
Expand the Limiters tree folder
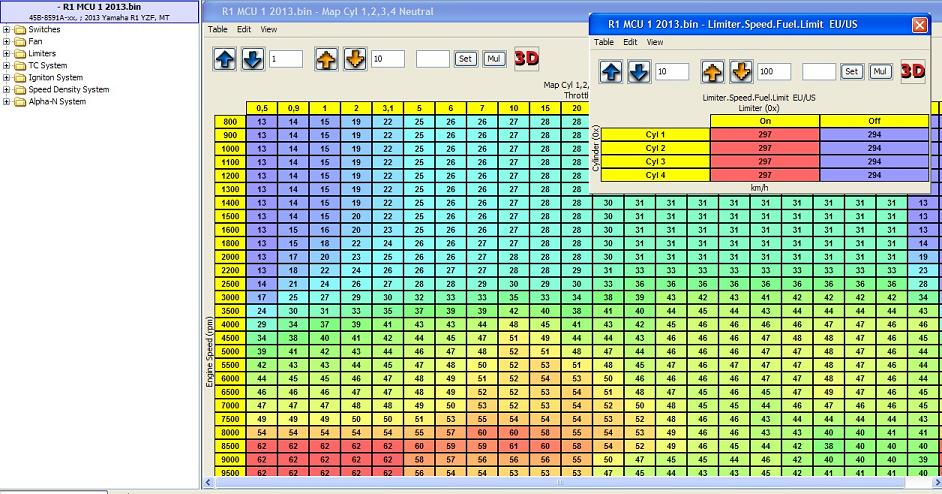pos(7,54)
